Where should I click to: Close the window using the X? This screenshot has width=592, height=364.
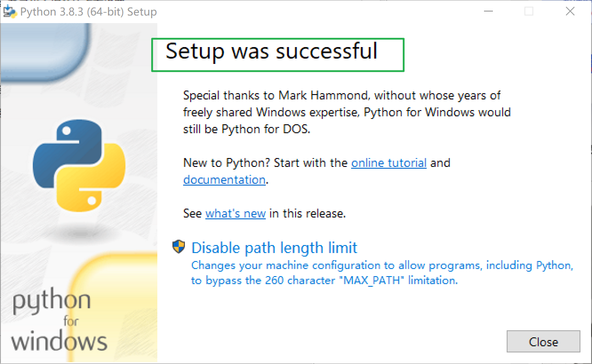point(570,11)
